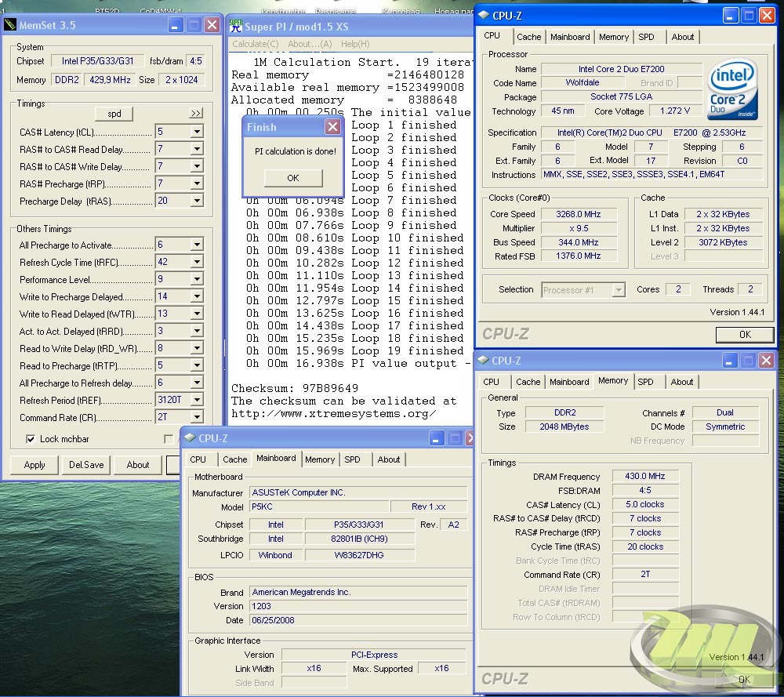Open the Help(H) menu in Super PI

(355, 44)
